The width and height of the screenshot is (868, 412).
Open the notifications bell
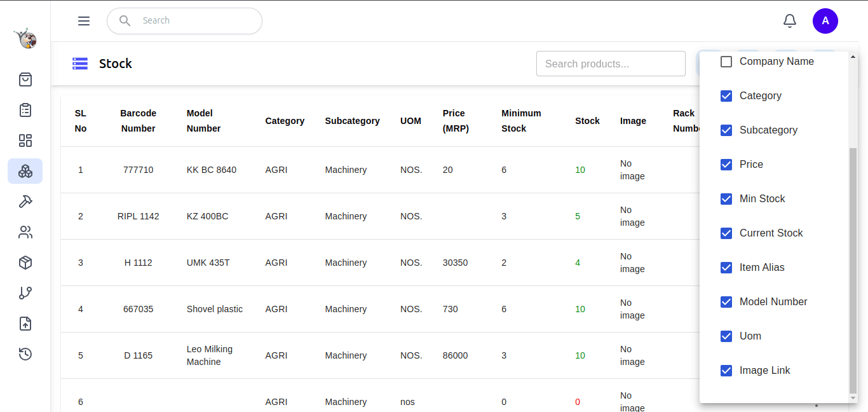pyautogui.click(x=789, y=21)
